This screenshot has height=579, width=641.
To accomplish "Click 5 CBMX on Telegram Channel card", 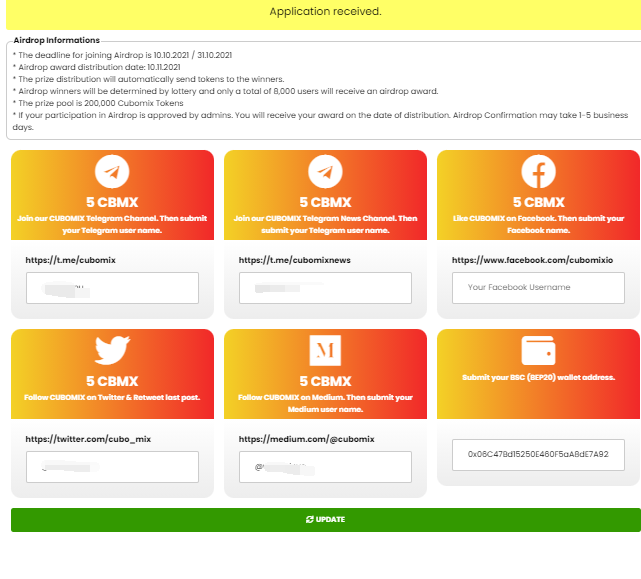I will pyautogui.click(x=112, y=202).
